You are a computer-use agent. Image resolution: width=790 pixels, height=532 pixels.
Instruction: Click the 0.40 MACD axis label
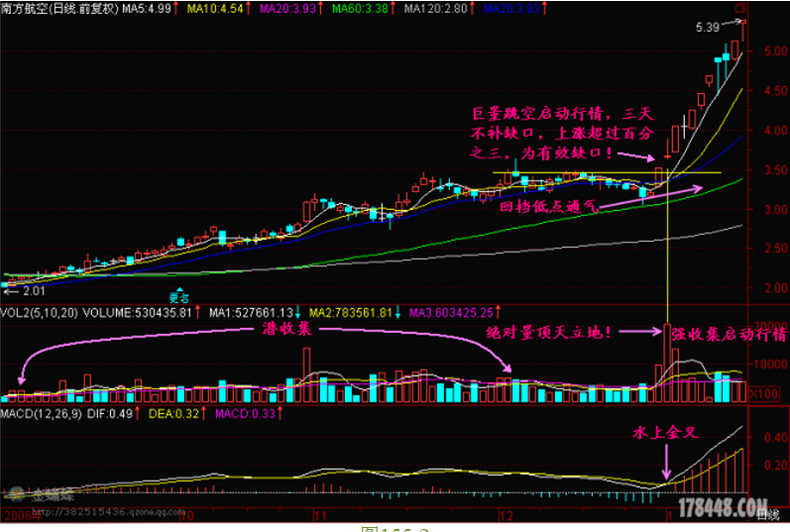[776, 437]
